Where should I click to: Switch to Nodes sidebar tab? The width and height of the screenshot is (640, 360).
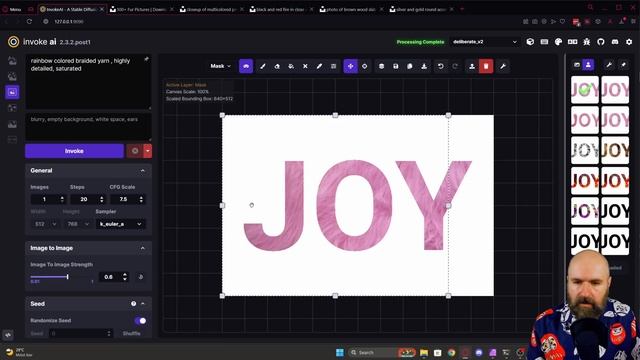tap(12, 108)
